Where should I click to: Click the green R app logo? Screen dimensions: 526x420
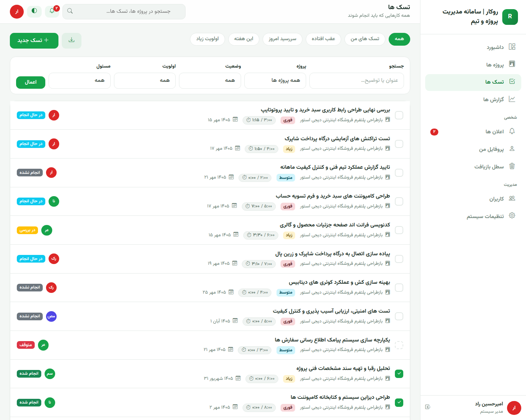pos(510,17)
